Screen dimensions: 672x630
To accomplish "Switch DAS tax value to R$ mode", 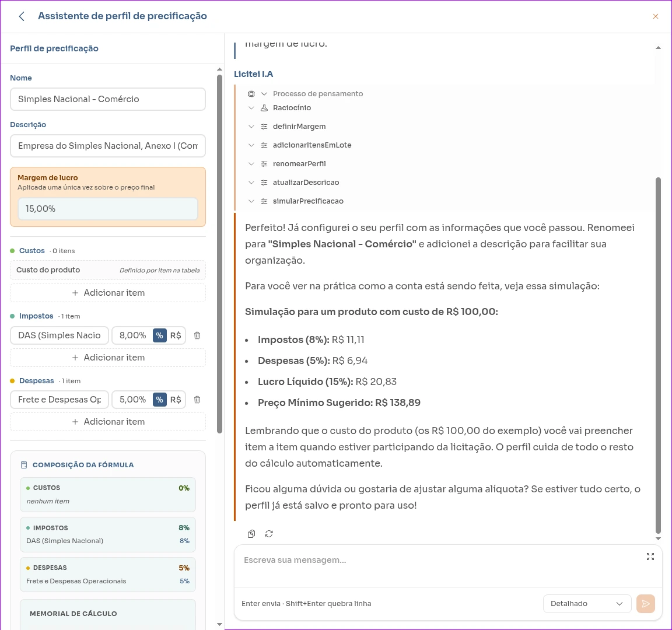I will (176, 335).
